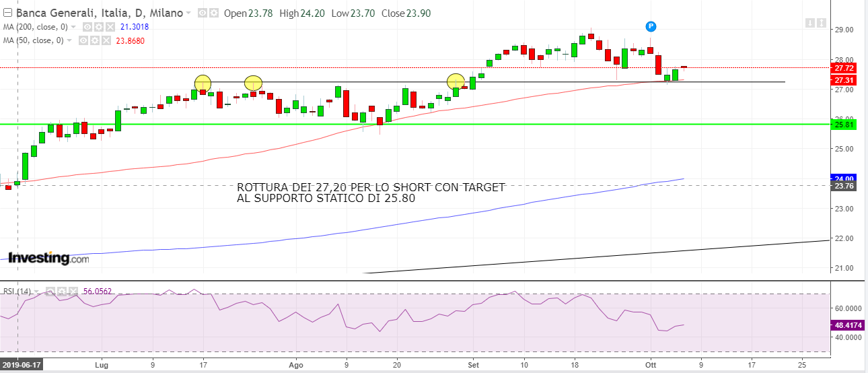
Task: Remove MA 50 indicator with X icon
Action: [x=106, y=40]
